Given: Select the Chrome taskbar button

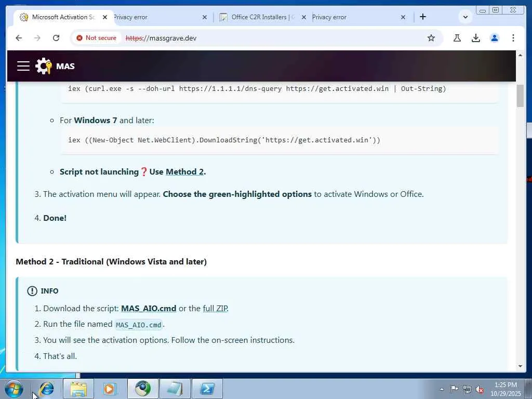Looking at the screenshot, I should click(143, 389).
